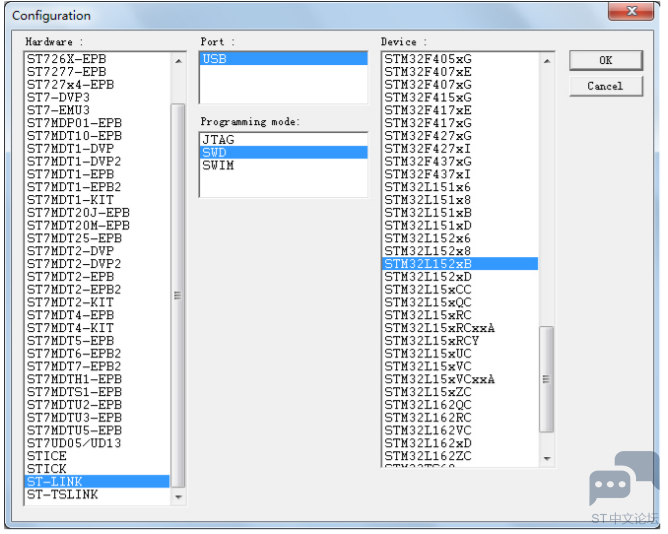Screen dimensions: 668x534
Task: Select USB in Port list
Action: pyautogui.click(x=283, y=59)
